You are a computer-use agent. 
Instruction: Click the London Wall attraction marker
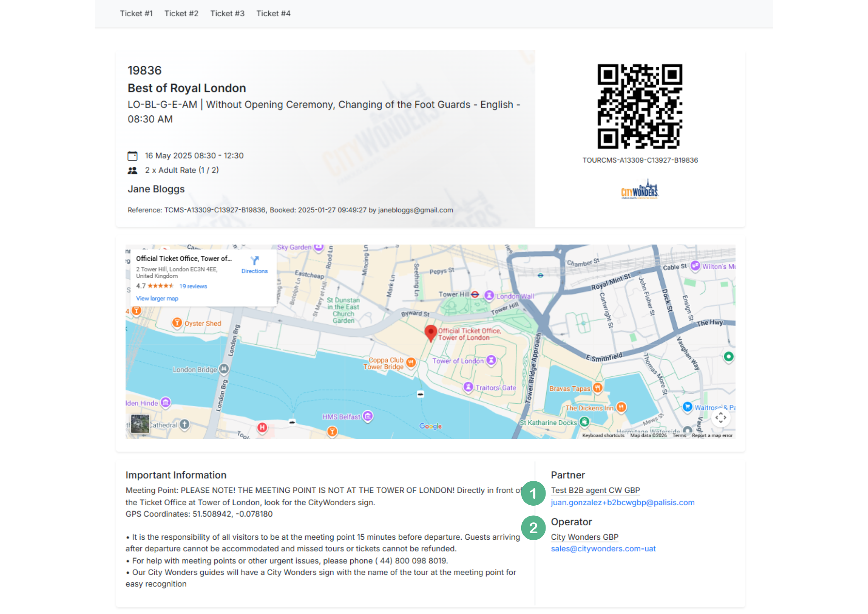click(x=489, y=296)
